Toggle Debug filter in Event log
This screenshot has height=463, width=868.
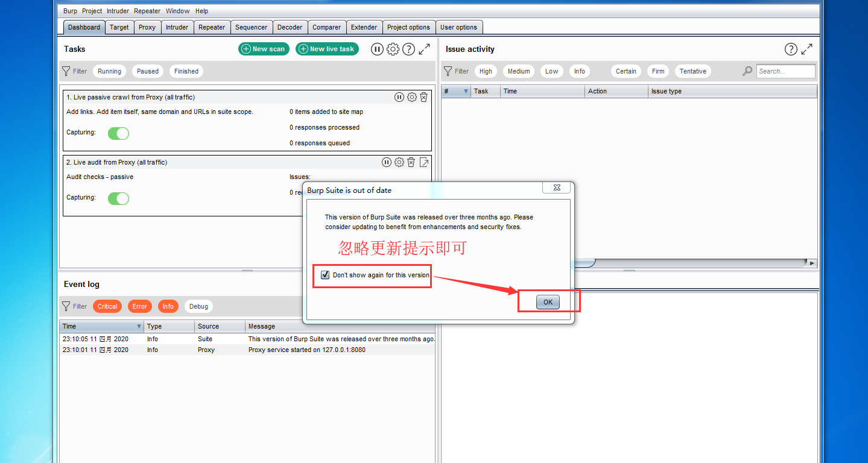[x=198, y=306]
